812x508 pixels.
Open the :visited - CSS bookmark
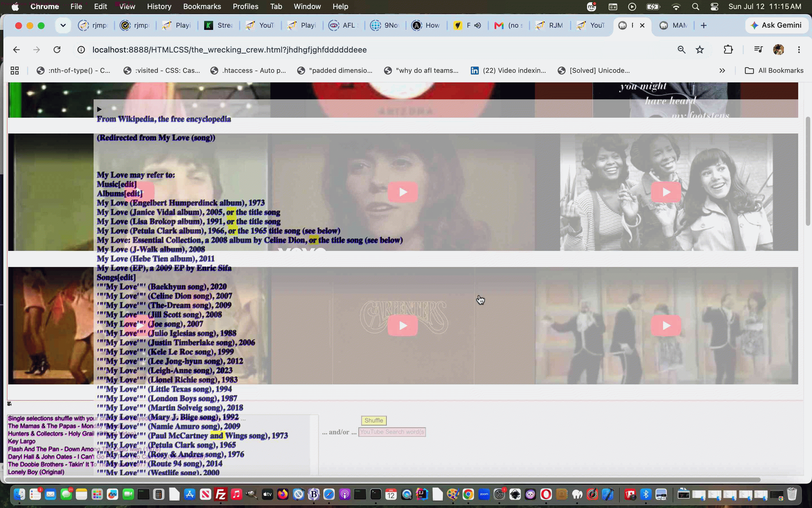[x=162, y=71]
